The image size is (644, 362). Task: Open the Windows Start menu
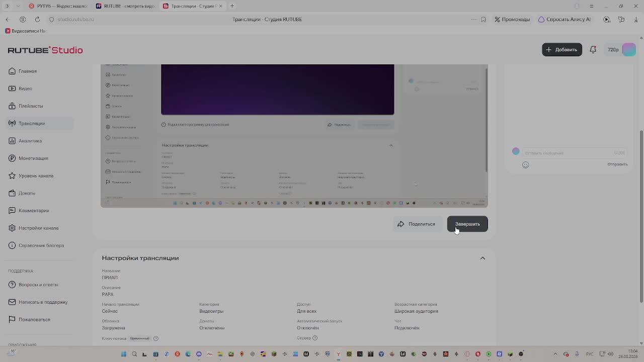(x=123, y=354)
